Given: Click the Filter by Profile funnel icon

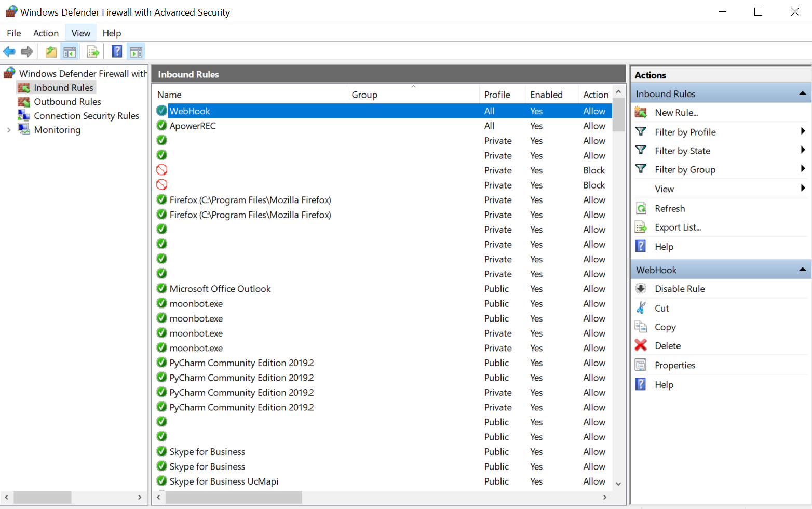Looking at the screenshot, I should (x=641, y=131).
